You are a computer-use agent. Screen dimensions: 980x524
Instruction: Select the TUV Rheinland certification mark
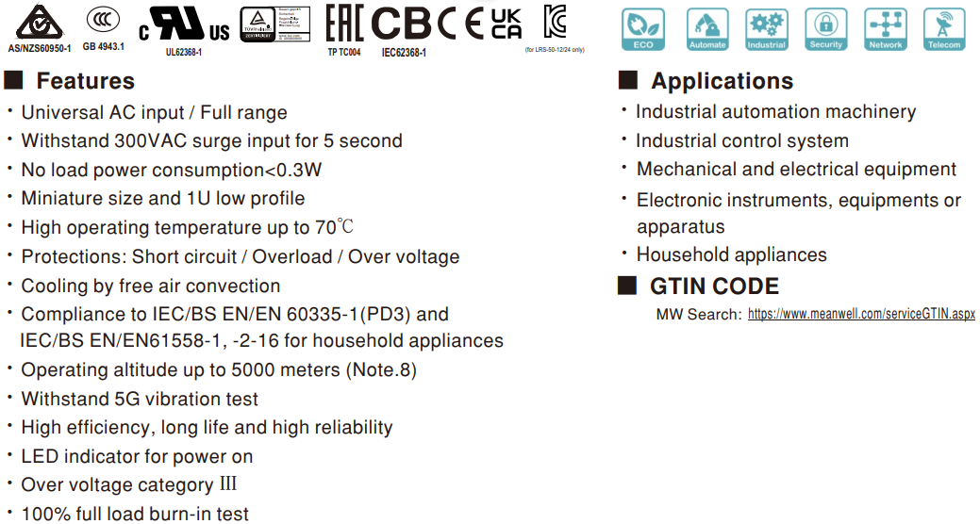(x=275, y=25)
